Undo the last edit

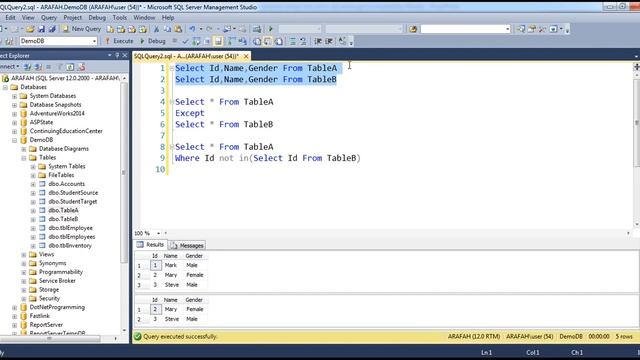tap(191, 29)
